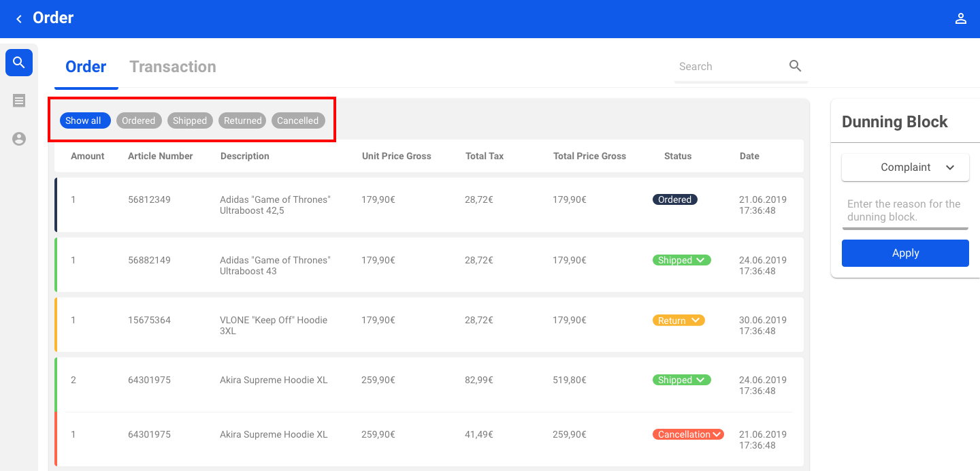Select the Order tab
This screenshot has height=471, width=980.
coord(86,67)
